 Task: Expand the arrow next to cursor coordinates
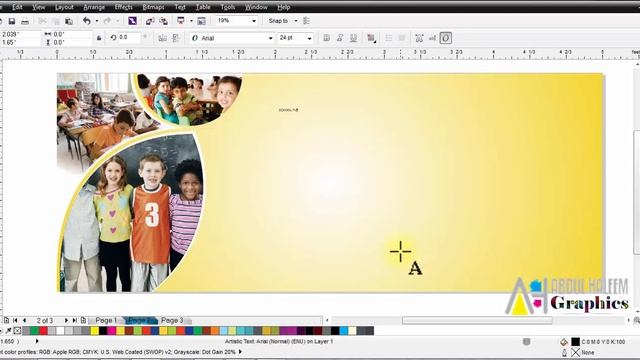tap(37, 341)
